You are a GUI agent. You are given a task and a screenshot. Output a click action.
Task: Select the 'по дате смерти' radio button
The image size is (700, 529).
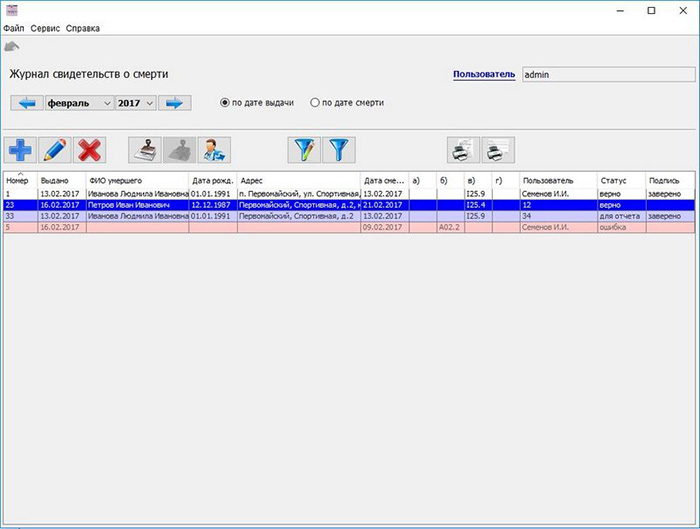pyautogui.click(x=315, y=102)
